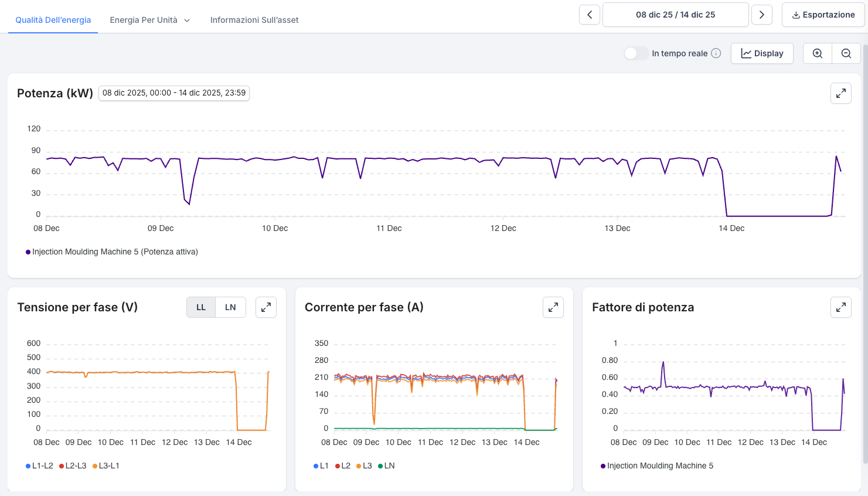The image size is (868, 496).
Task: Select the LL voltage mode
Action: click(x=201, y=307)
